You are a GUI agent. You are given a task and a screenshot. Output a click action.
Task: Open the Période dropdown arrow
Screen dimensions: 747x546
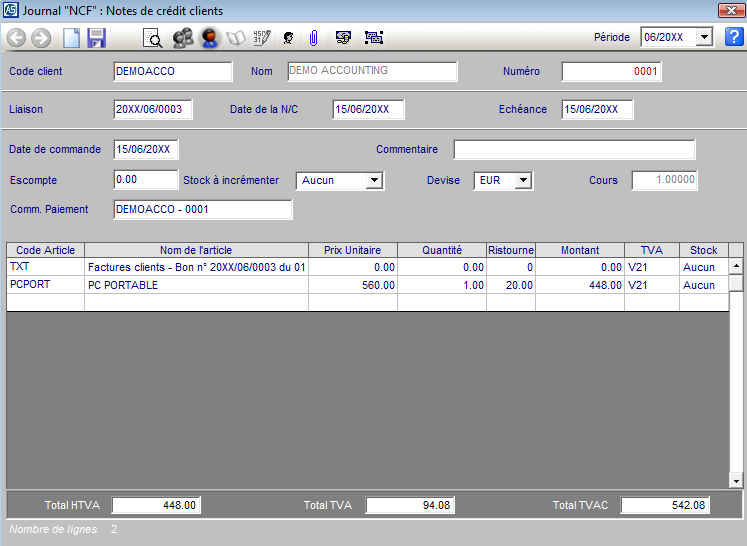click(x=704, y=37)
